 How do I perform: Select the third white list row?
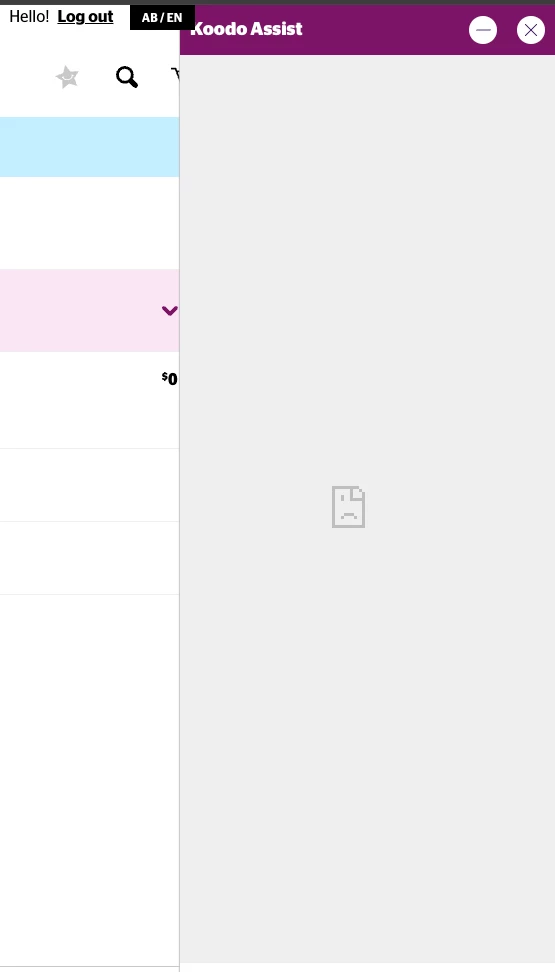point(89,559)
